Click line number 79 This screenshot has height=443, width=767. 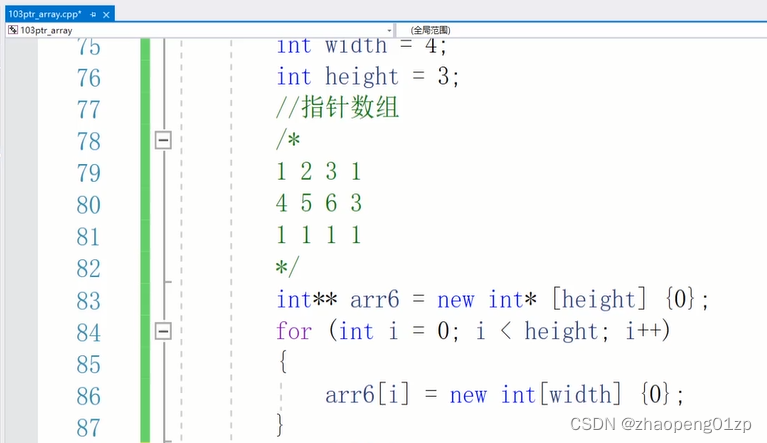click(89, 173)
